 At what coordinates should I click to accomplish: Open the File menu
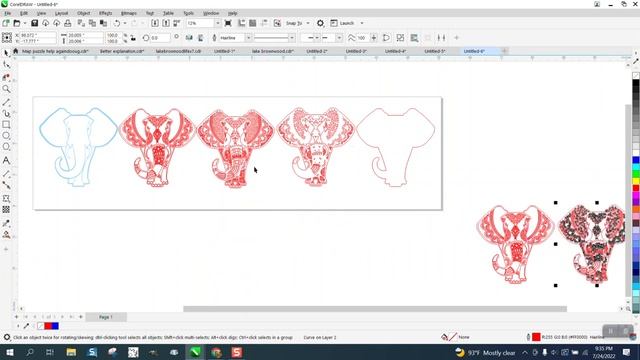[7, 13]
